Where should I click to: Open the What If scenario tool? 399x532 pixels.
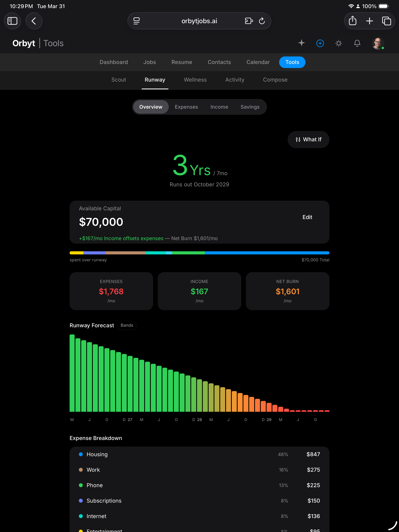pos(309,140)
